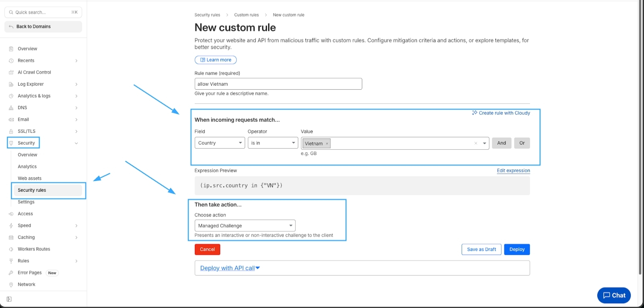Clear all values in Value field

476,143
